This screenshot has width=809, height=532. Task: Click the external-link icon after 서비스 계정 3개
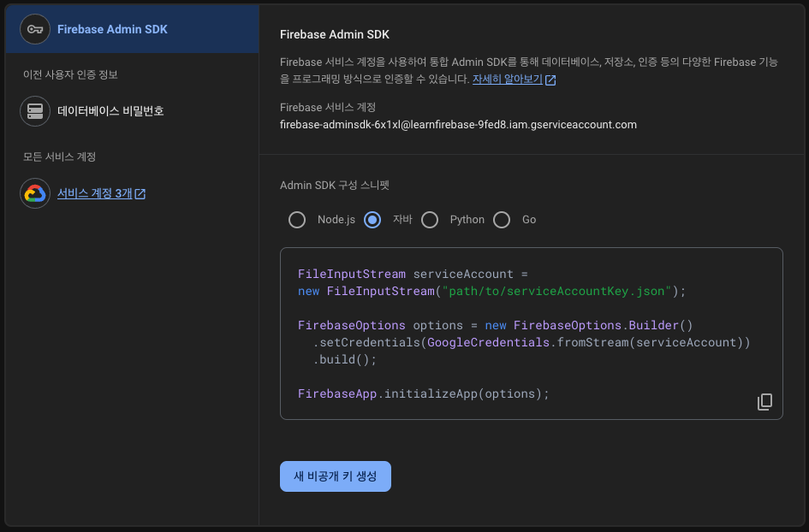pos(140,194)
